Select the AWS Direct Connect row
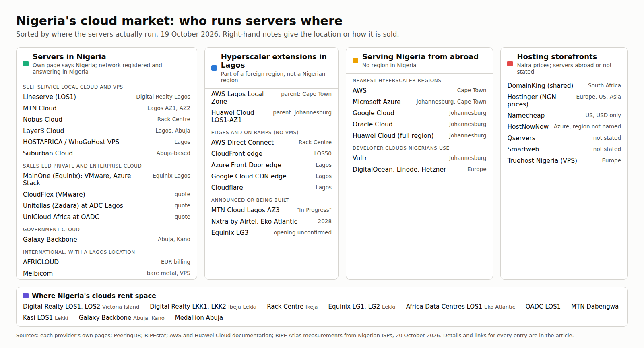The image size is (644, 348). (x=271, y=142)
